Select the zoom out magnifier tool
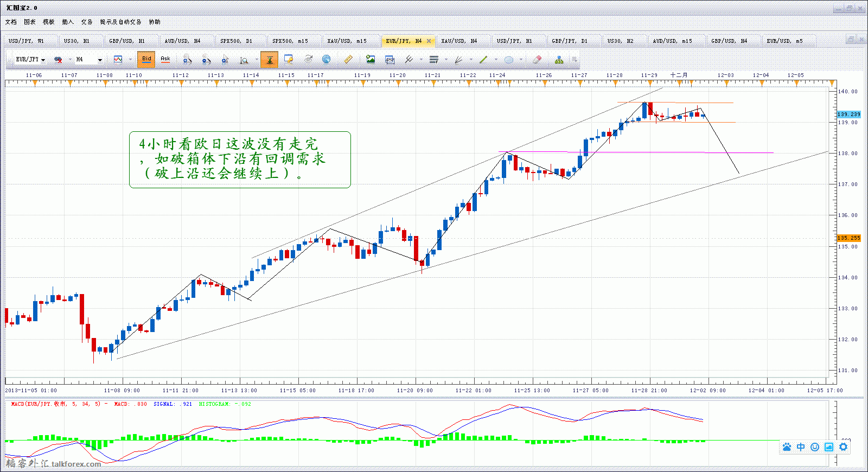Image resolution: width=868 pixels, height=472 pixels. coord(206,60)
